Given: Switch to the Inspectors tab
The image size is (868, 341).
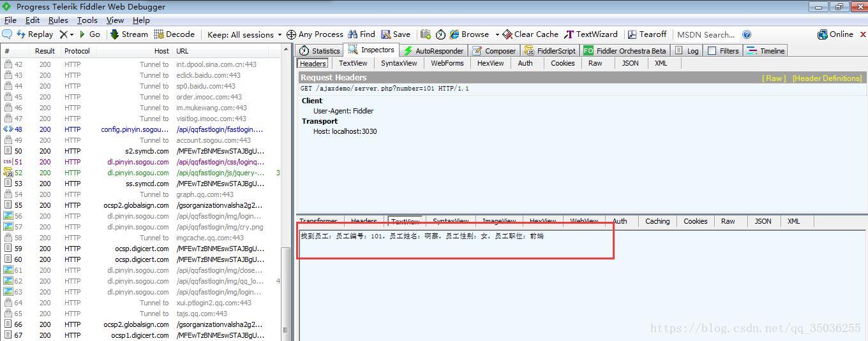Looking at the screenshot, I should click(371, 50).
